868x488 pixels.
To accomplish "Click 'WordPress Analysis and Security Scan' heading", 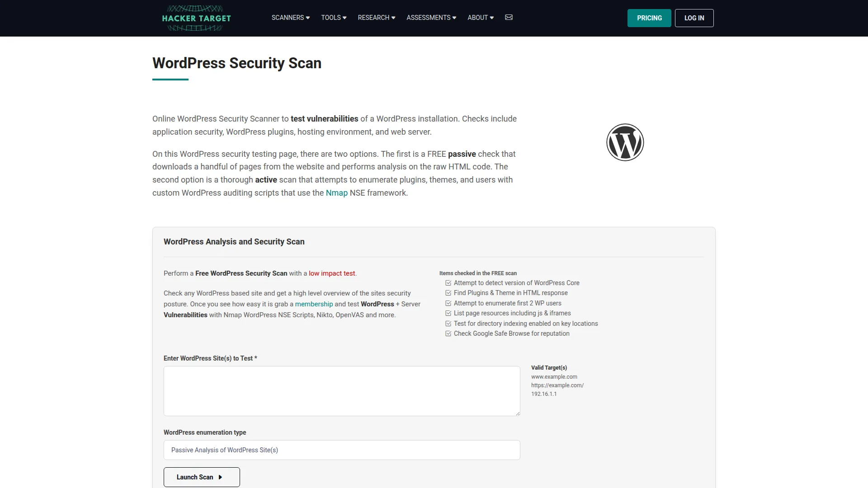I will [234, 242].
